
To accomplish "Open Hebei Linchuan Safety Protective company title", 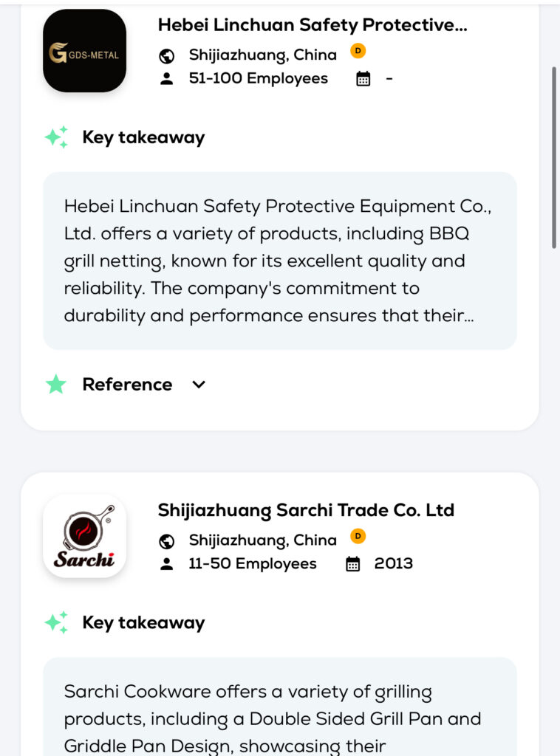I will (313, 25).
